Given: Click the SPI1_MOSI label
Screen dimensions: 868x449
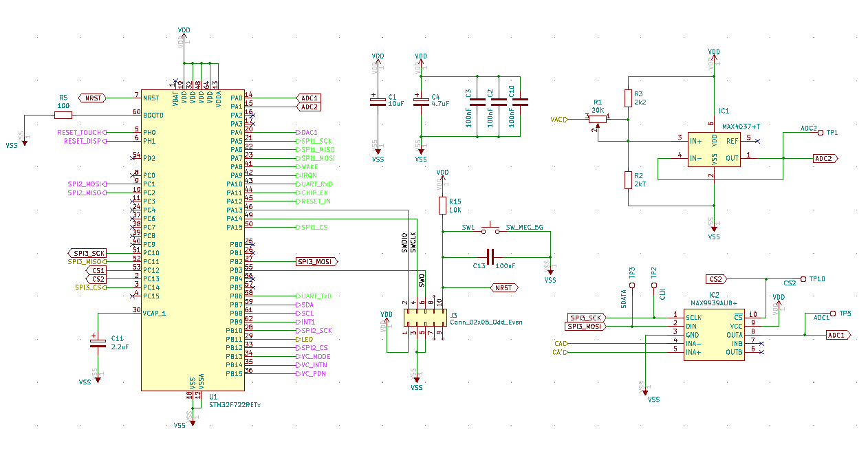Looking at the screenshot, I should point(316,158).
